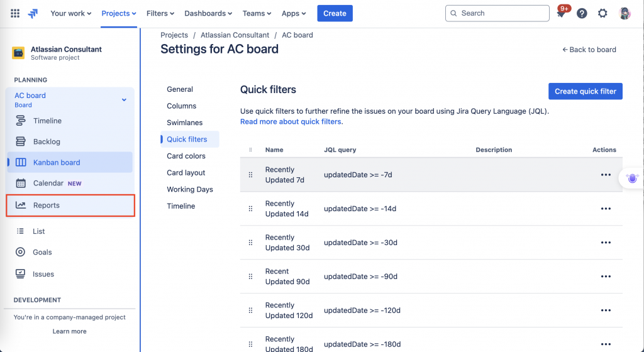Image resolution: width=644 pixels, height=352 pixels.
Task: Go to Reports in the sidebar
Action: tap(47, 205)
